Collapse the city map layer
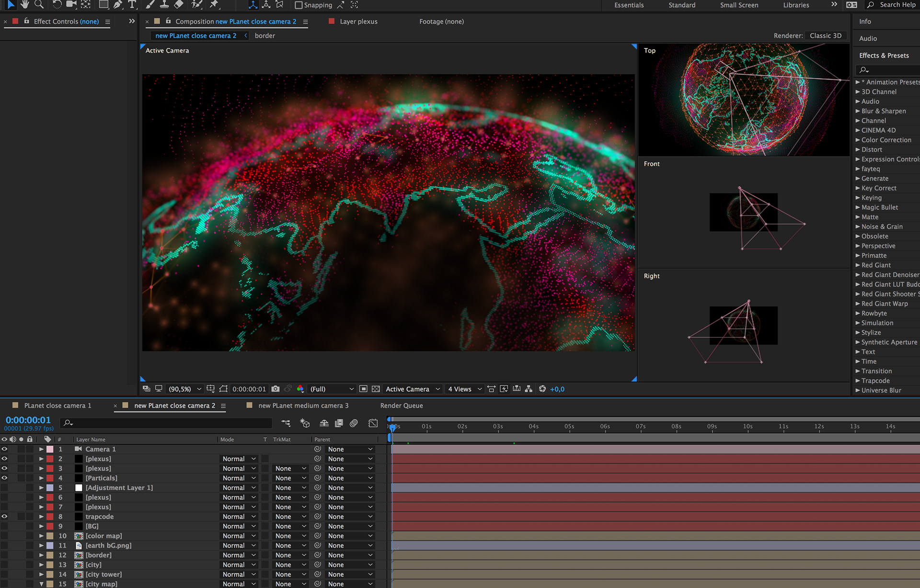This screenshot has width=920, height=588. click(x=42, y=584)
